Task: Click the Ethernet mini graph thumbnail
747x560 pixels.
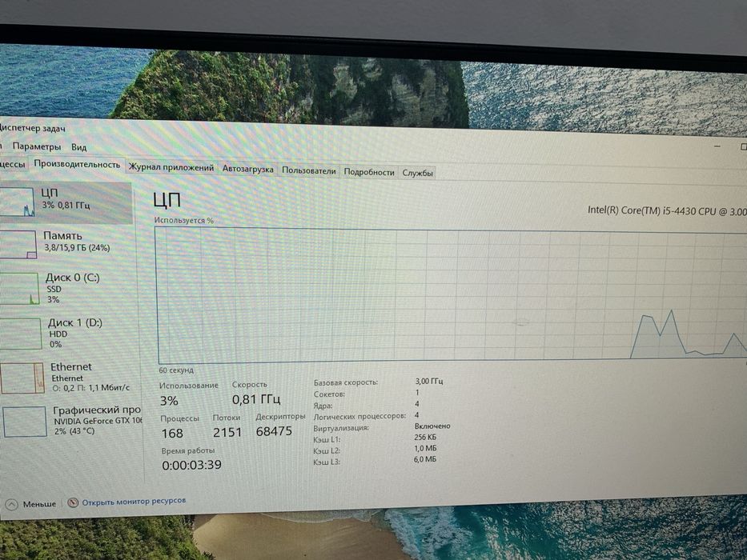Action: [x=22, y=378]
